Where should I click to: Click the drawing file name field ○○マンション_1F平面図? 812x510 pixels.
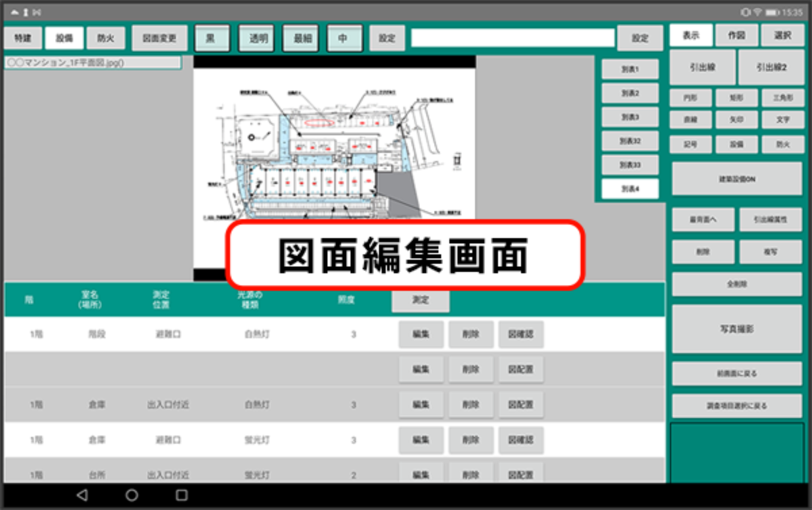pos(93,63)
